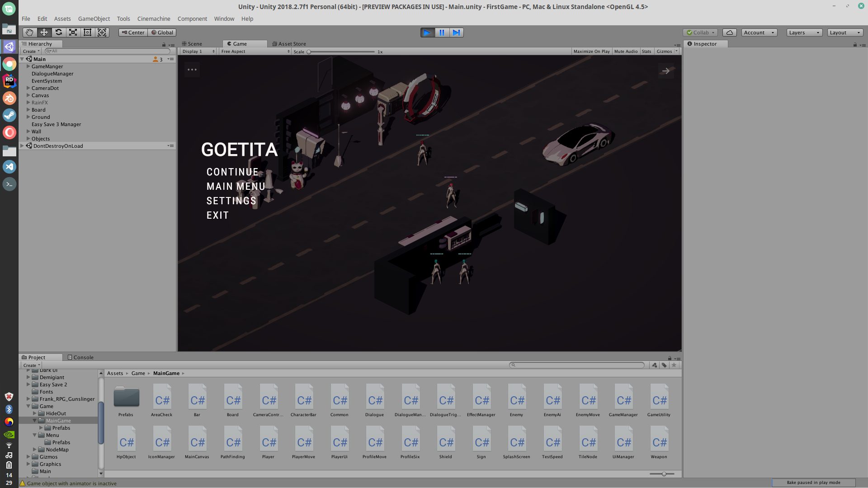Open the GameObject menu

[x=94, y=19]
